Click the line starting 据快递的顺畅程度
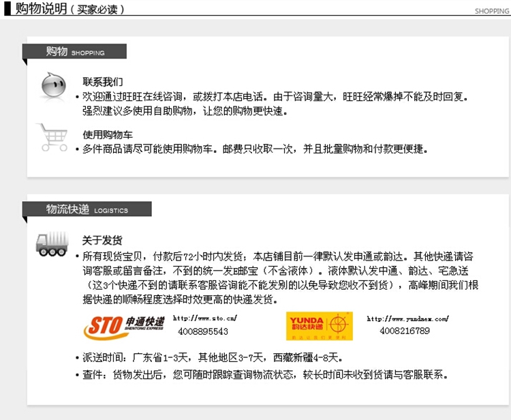The height and width of the screenshot is (420, 511). [x=180, y=299]
